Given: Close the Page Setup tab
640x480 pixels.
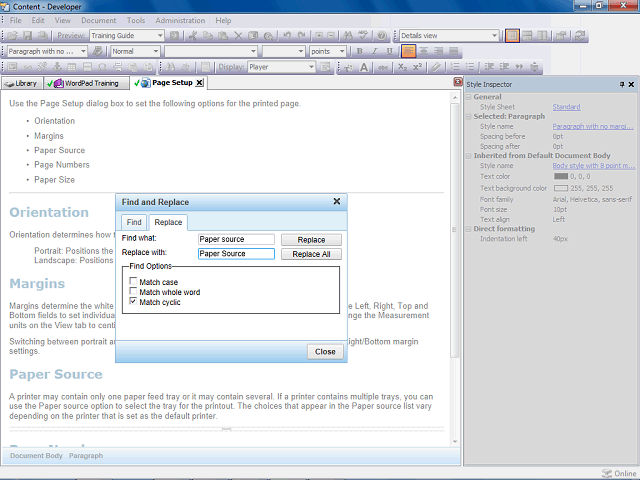Looking at the screenshot, I should coord(199,83).
